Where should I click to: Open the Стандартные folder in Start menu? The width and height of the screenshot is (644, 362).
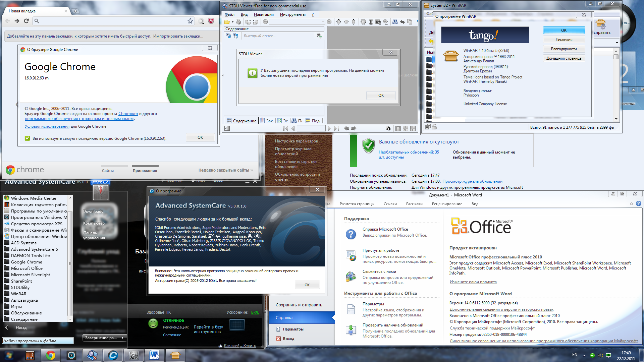pos(24,319)
